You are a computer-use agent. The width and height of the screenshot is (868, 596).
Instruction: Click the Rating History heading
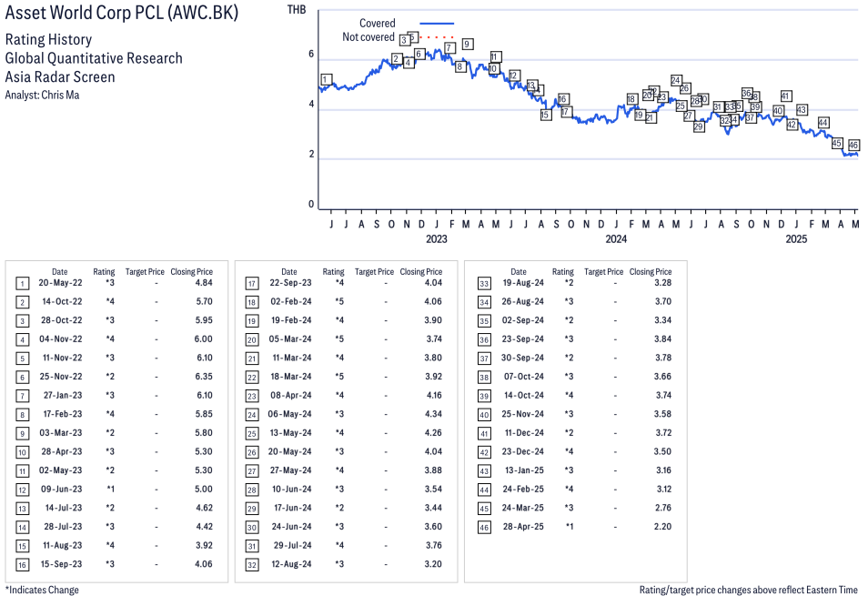pyautogui.click(x=49, y=40)
